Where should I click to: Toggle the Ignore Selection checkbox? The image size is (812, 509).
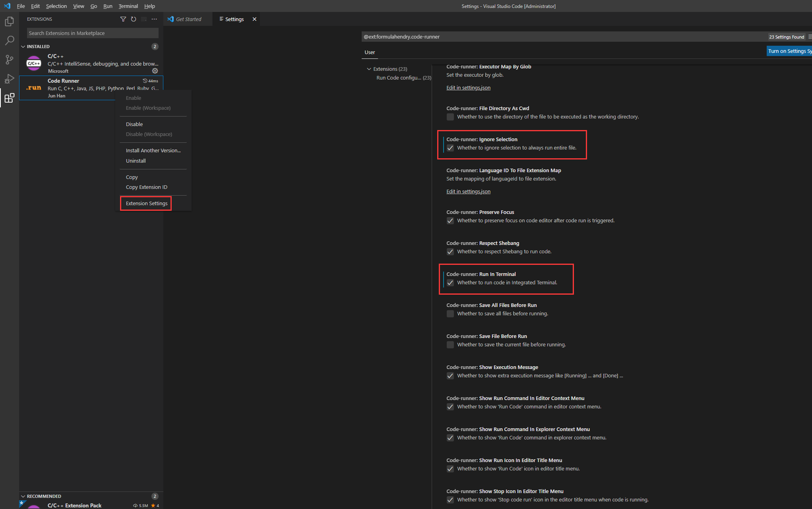click(x=450, y=148)
